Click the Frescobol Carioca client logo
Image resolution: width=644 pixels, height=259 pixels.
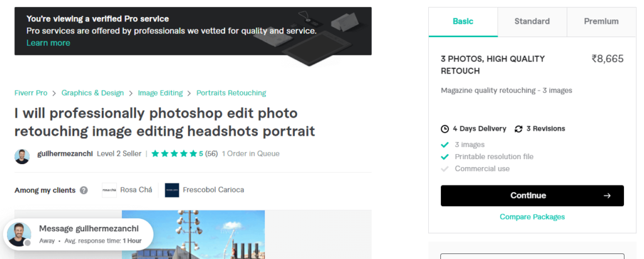pyautogui.click(x=172, y=190)
